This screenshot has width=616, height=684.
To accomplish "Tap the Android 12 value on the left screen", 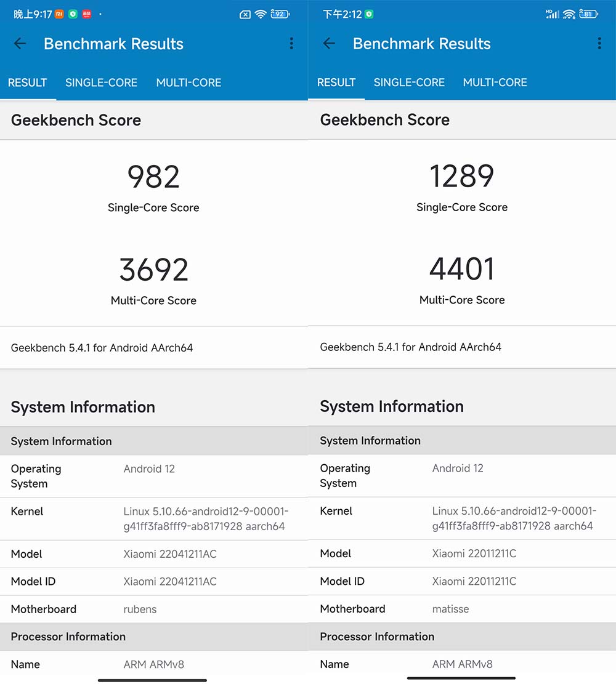I will click(x=149, y=469).
